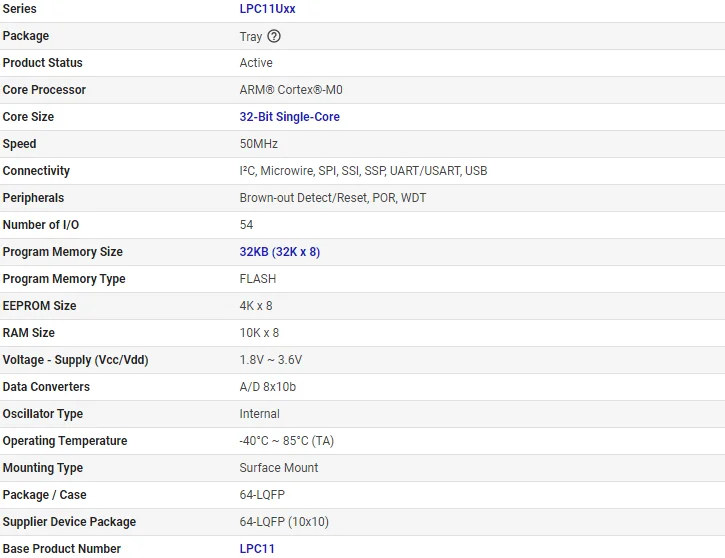This screenshot has width=725, height=558.
Task: Click the 'Connectivity' row label
Action: click(36, 171)
